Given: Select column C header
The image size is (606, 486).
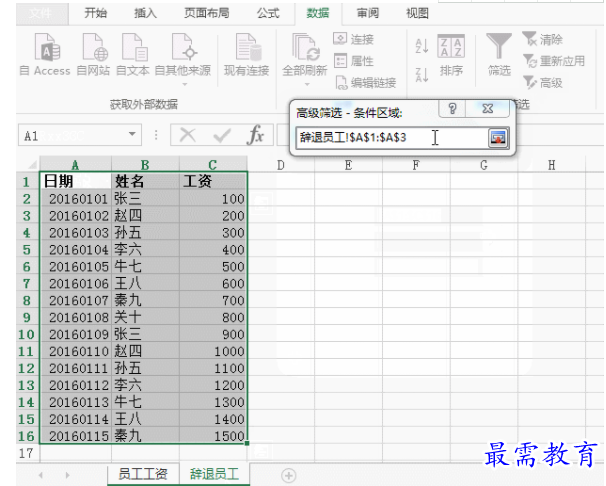Looking at the screenshot, I should [x=213, y=165].
